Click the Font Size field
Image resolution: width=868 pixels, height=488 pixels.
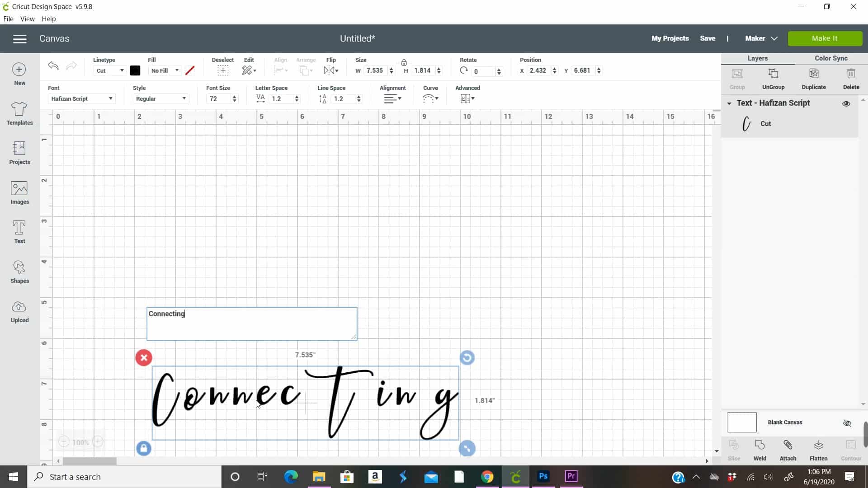coord(219,99)
